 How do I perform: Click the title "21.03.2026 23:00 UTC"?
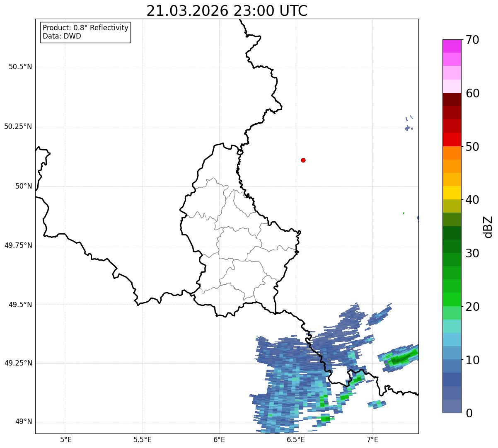[x=227, y=11]
